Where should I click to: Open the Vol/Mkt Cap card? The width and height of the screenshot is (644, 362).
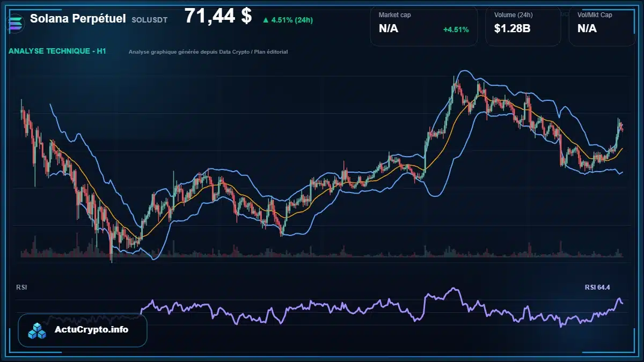602,26
